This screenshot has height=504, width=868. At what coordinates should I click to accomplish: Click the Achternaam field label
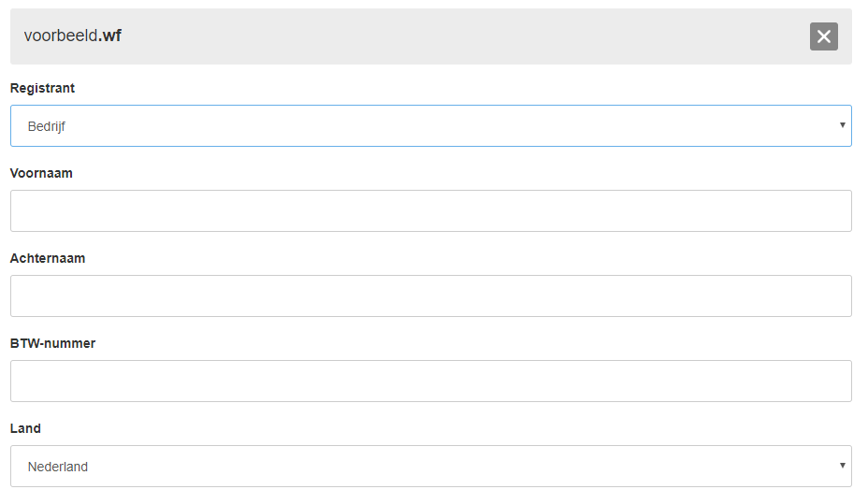pos(48,258)
